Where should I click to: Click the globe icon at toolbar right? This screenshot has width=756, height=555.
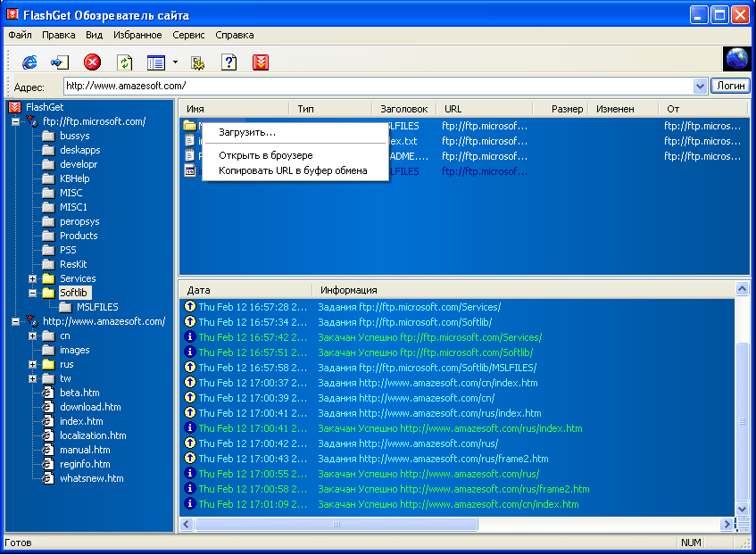(x=736, y=60)
